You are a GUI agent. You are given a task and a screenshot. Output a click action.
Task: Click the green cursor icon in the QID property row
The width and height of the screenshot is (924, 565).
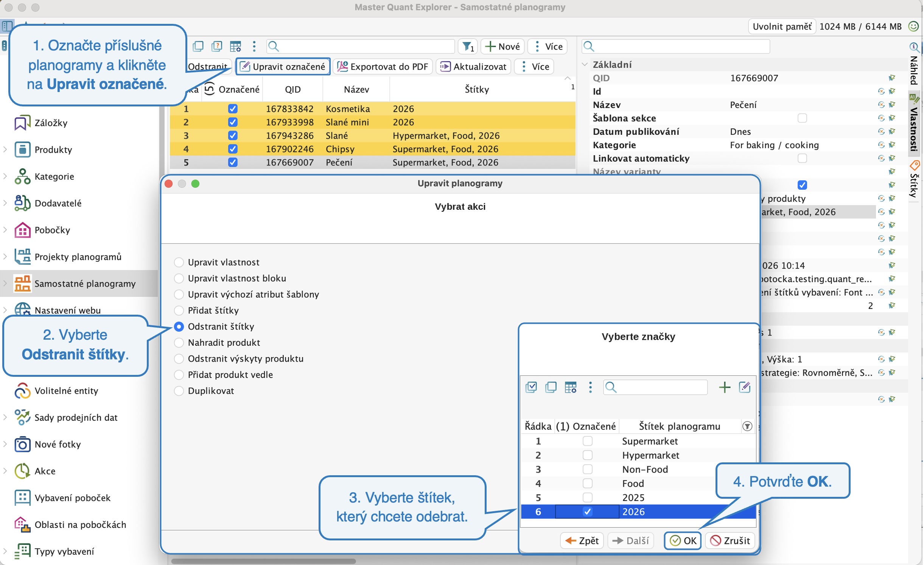click(892, 78)
